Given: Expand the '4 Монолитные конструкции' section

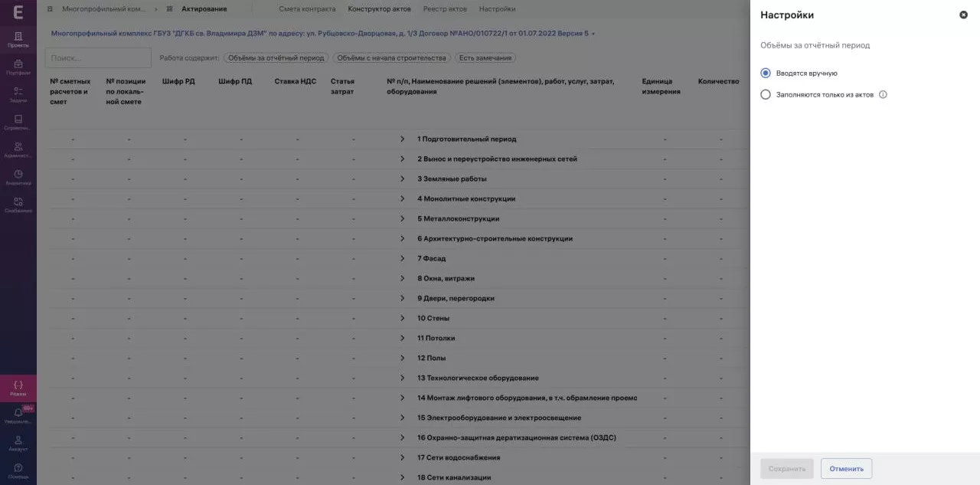Looking at the screenshot, I should pos(402,198).
